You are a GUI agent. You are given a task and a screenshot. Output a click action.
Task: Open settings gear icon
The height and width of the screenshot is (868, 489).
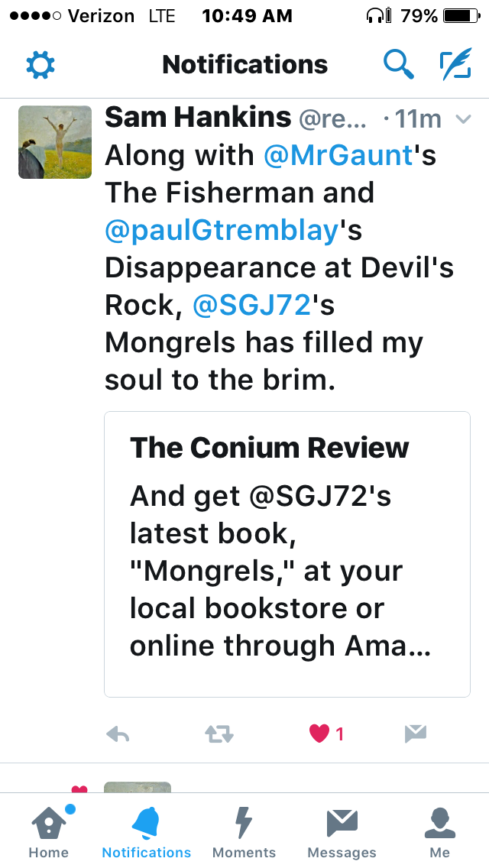tap(40, 65)
